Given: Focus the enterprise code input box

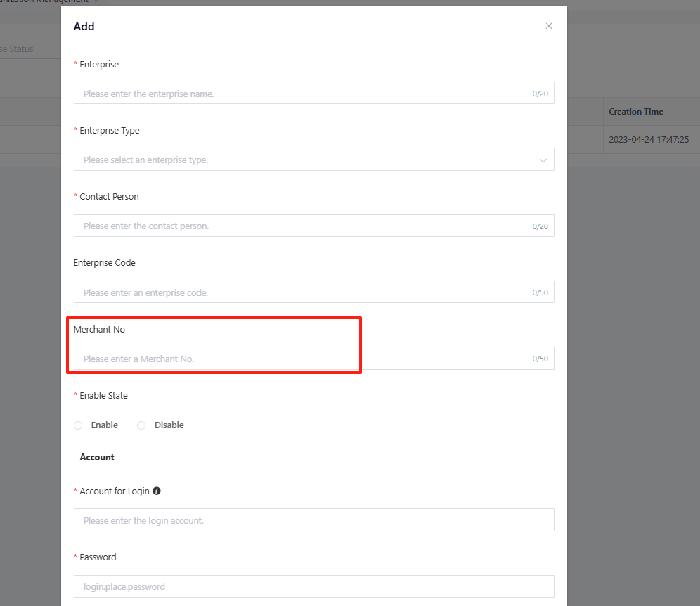Looking at the screenshot, I should [302, 292].
